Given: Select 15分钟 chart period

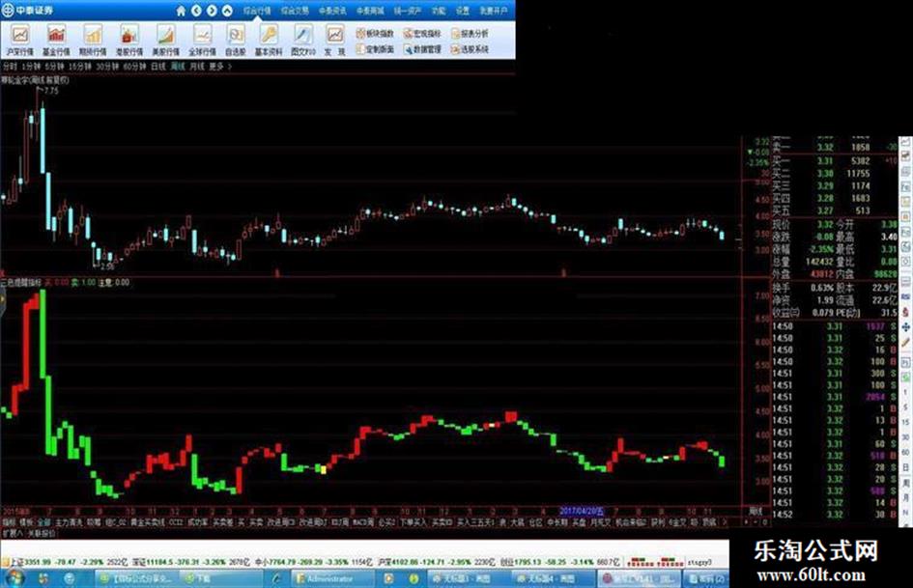Looking at the screenshot, I should [x=80, y=67].
